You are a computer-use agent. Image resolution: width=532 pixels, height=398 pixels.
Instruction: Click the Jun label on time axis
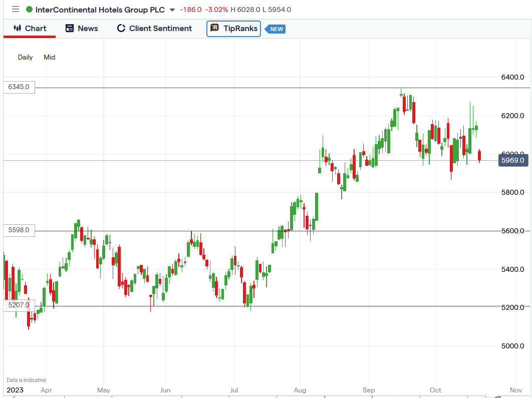tap(165, 390)
